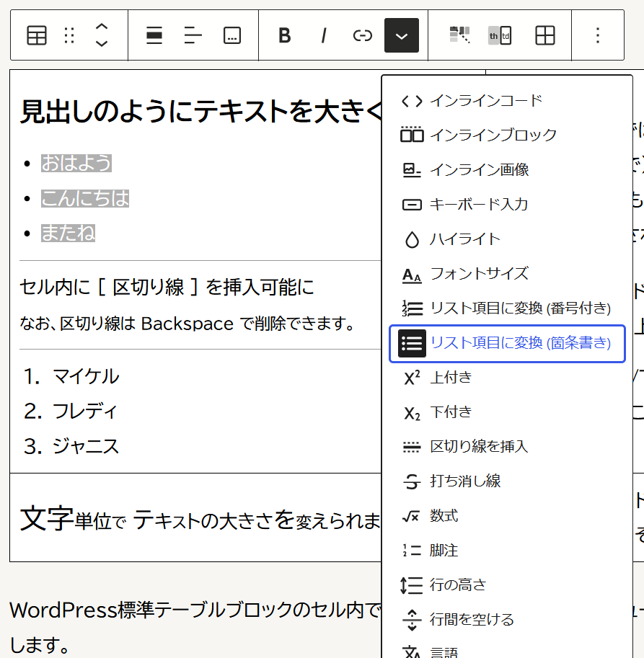The width and height of the screenshot is (644, 658).
Task: Click the table block type icon
Action: click(x=37, y=35)
